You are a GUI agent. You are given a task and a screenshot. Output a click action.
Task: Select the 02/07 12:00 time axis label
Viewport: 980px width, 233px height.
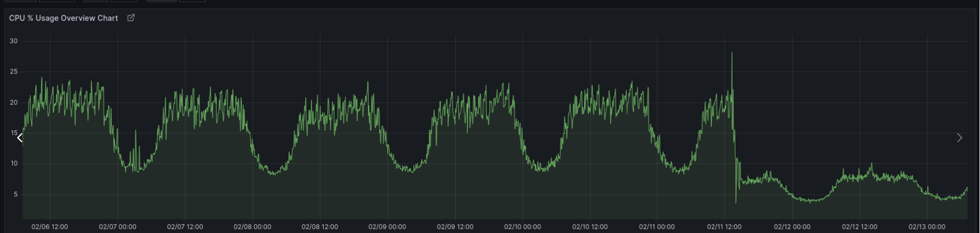point(185,226)
